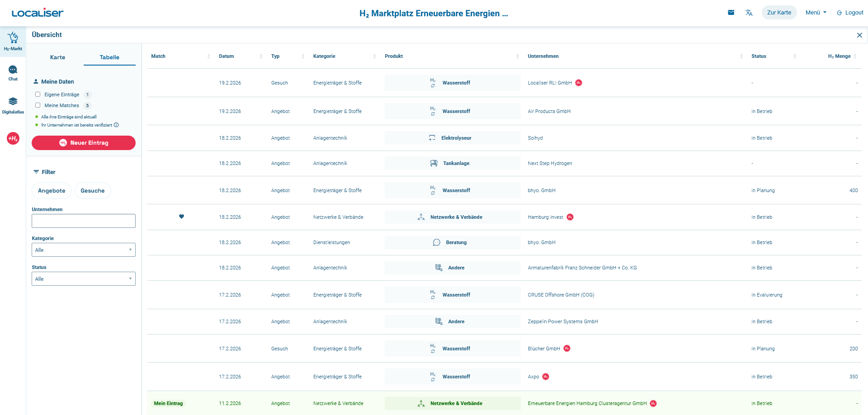The image size is (868, 415).
Task: Click the heart match icon for Hamburg Invest
Action: click(x=181, y=217)
